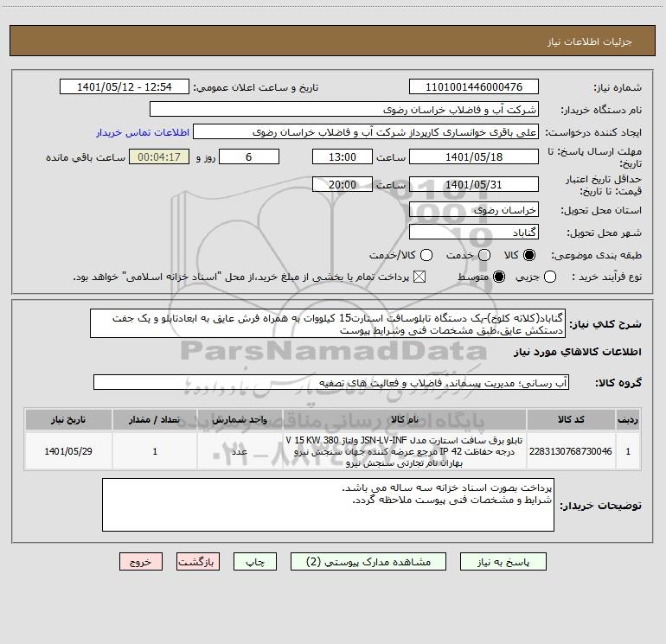This screenshot has height=644, width=666.
Task: Click the کد کالا column header
Action: (x=571, y=419)
